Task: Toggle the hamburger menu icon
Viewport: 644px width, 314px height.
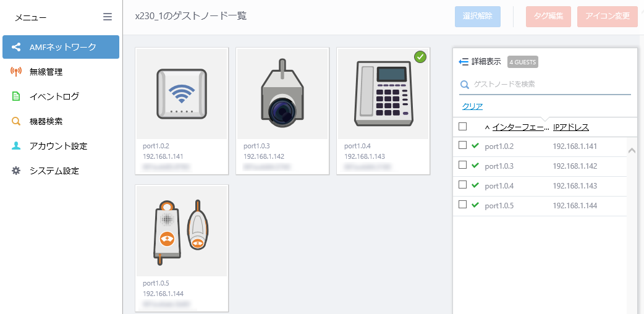Action: click(107, 17)
